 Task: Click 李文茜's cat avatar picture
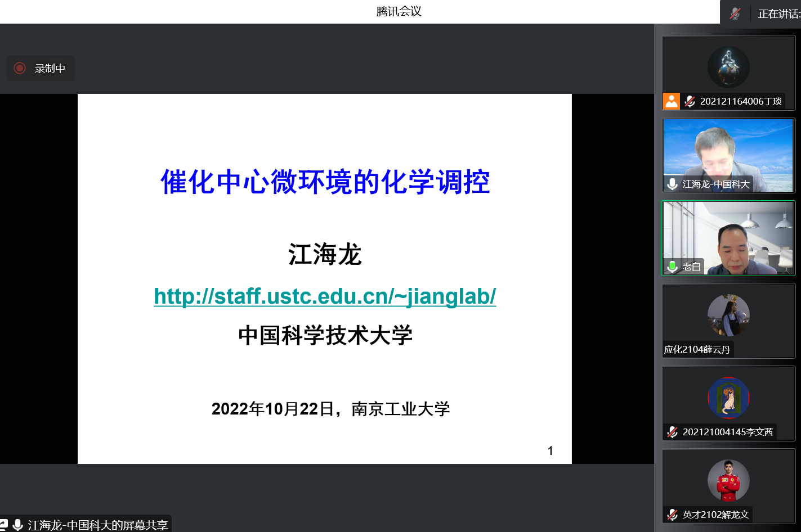728,398
